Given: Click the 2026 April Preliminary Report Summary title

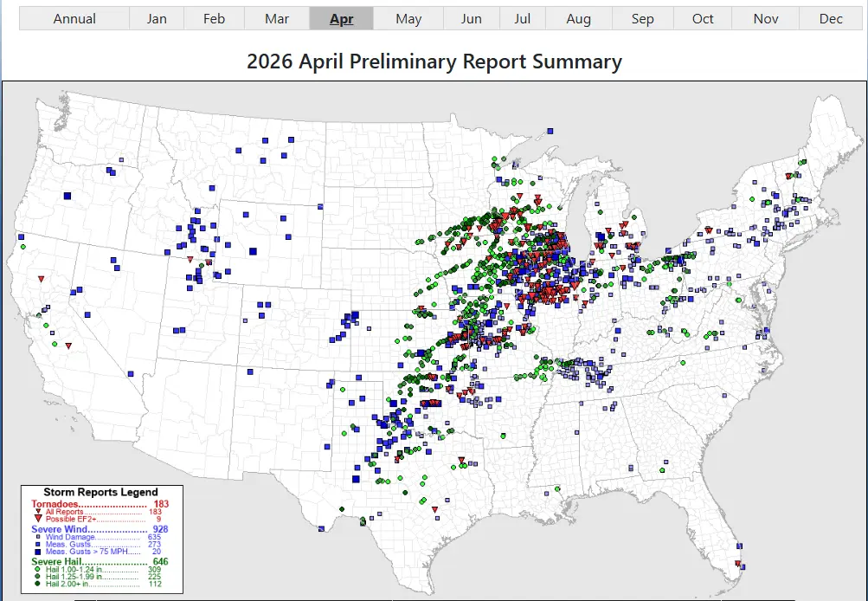Looking at the screenshot, I should click(x=434, y=61).
